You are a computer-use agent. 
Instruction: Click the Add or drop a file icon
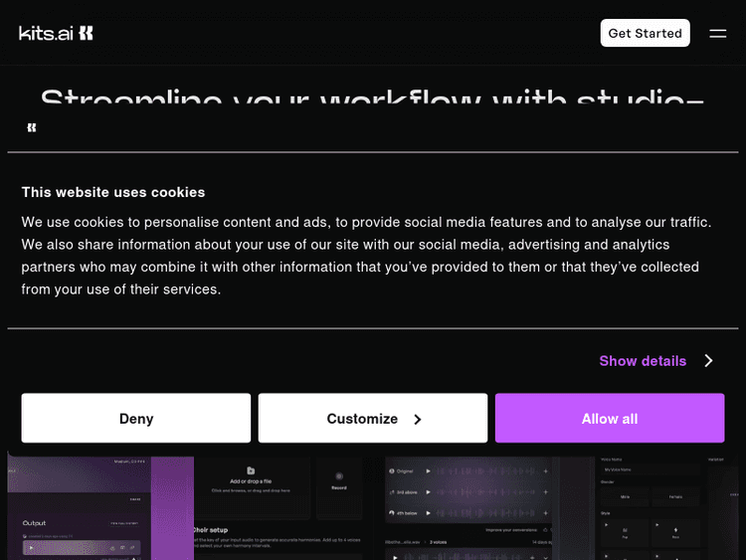coord(251,470)
